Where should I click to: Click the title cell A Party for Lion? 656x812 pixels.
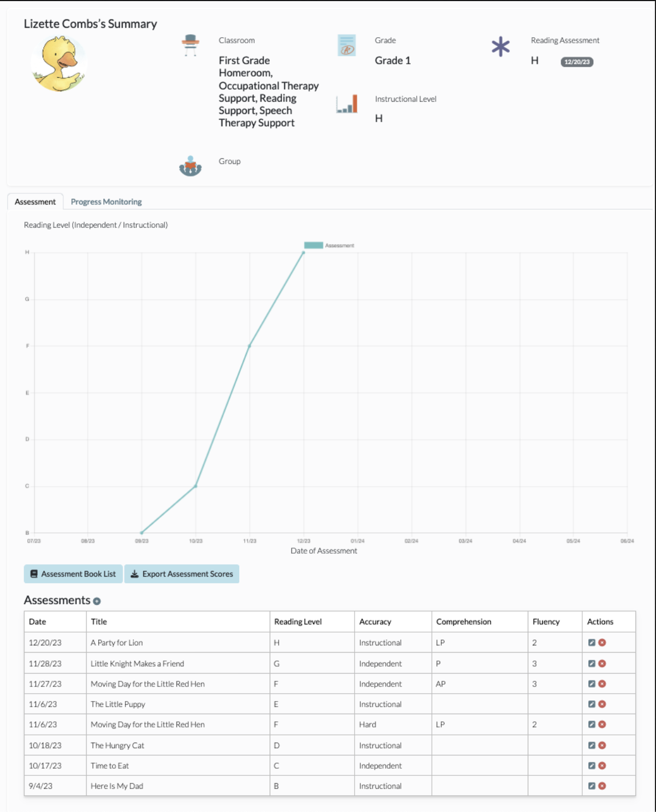pyautogui.click(x=178, y=643)
